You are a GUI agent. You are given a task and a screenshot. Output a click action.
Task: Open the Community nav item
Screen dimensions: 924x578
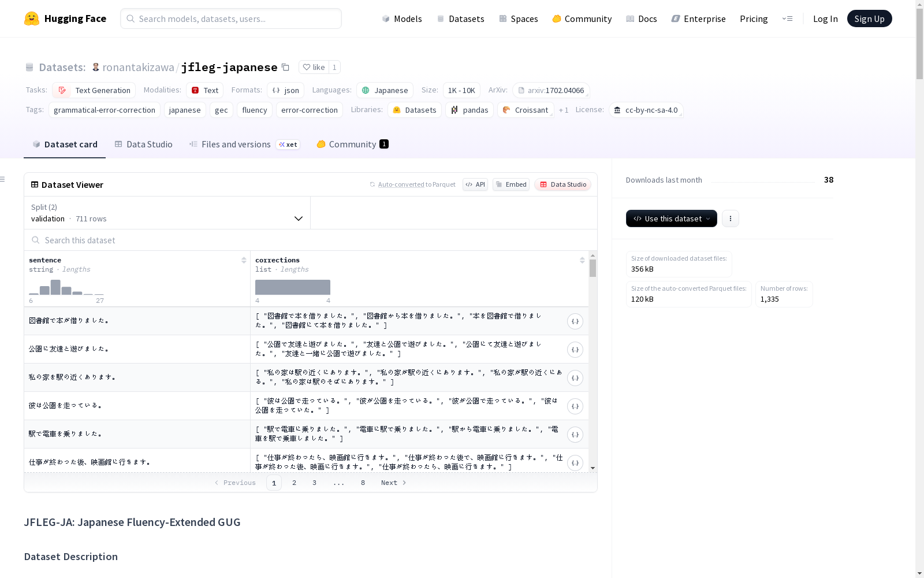tap(582, 18)
